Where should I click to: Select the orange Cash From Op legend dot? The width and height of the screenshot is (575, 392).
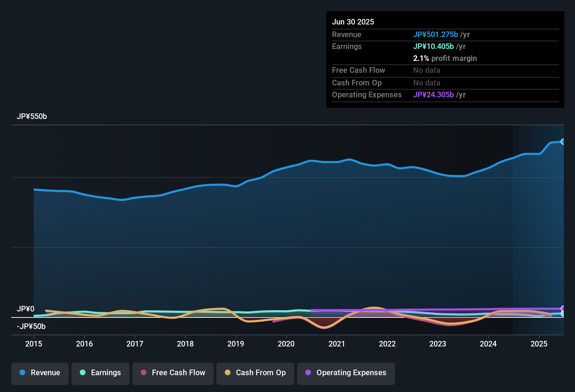point(228,373)
